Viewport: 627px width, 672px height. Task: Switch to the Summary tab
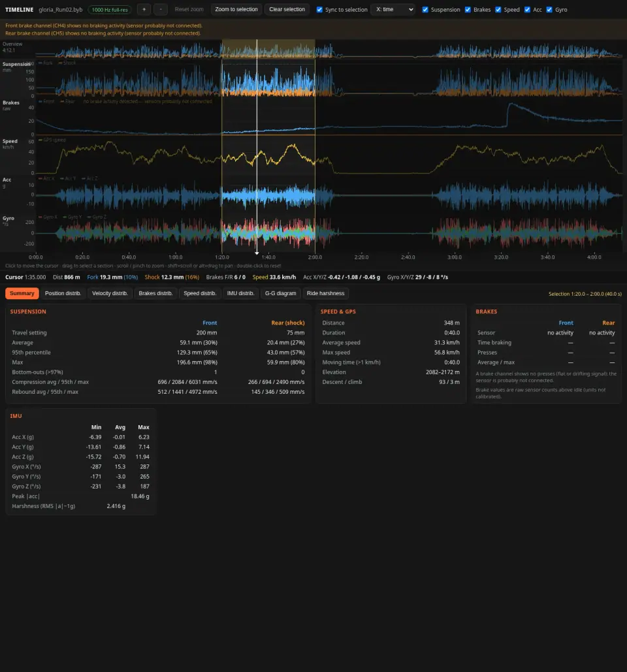pos(22,294)
